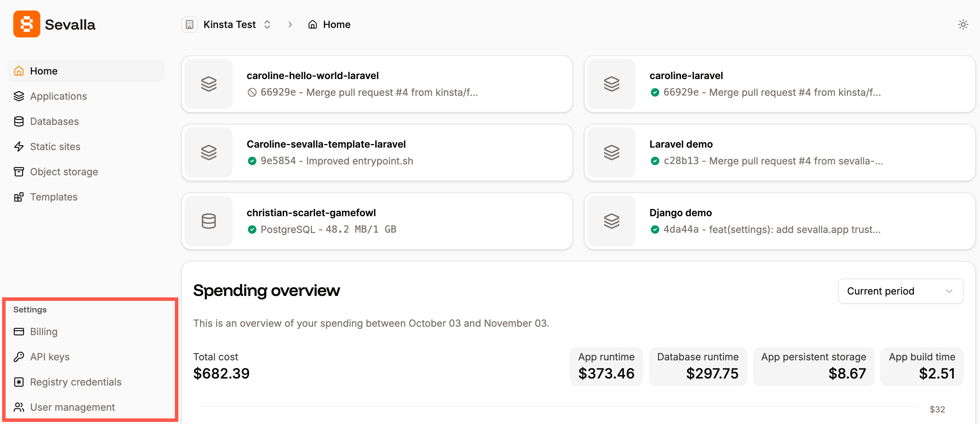Open the Current period dropdown

click(x=900, y=291)
